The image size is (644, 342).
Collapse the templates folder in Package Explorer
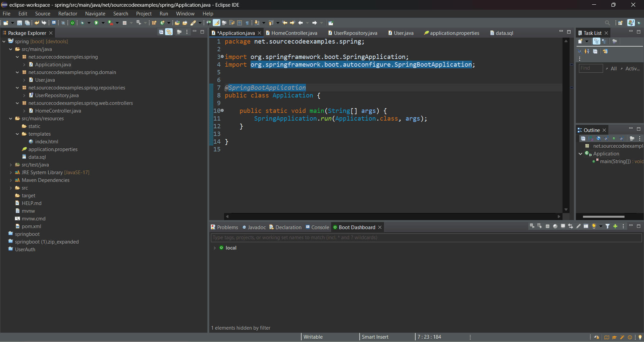click(x=17, y=134)
